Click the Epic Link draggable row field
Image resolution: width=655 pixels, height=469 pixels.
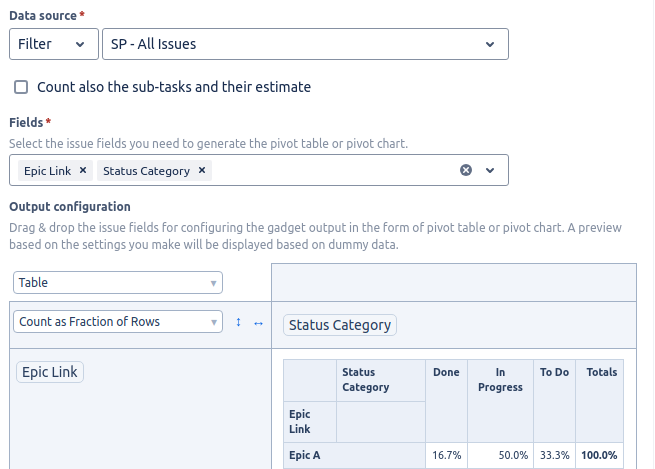tap(50, 372)
